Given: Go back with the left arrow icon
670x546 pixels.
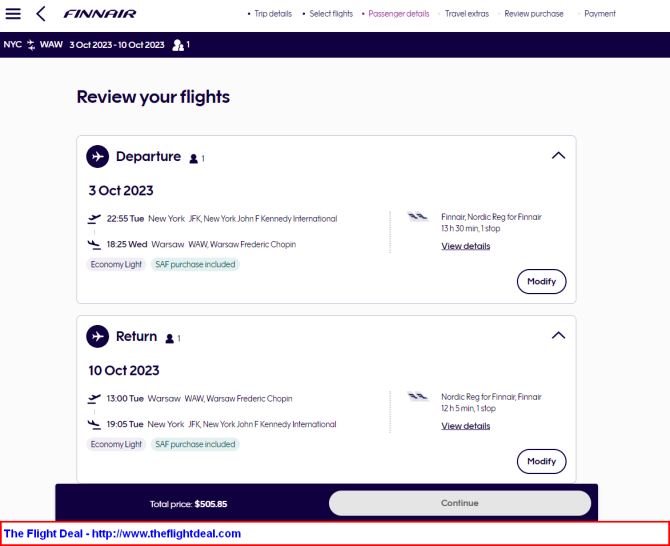Looking at the screenshot, I should click(x=41, y=14).
